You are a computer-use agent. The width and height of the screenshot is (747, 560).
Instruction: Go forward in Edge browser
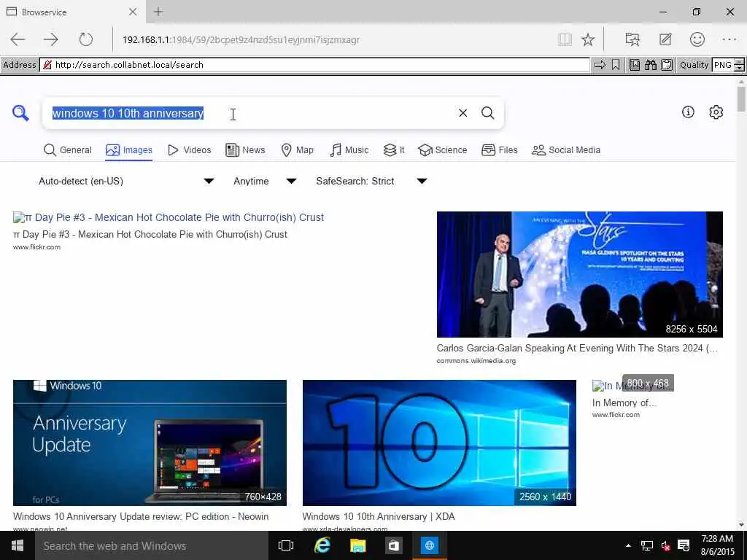click(51, 39)
